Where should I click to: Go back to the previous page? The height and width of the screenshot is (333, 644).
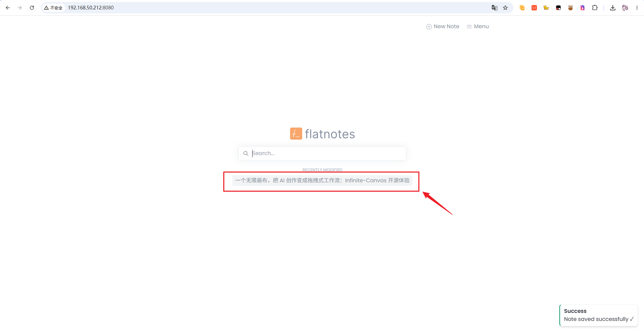click(x=8, y=8)
